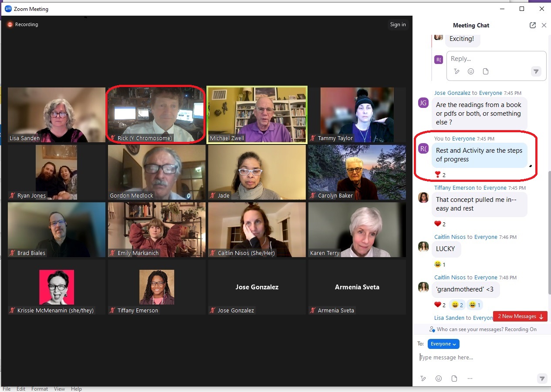Close the Meeting Chat panel
The image size is (551, 392).
[544, 25]
